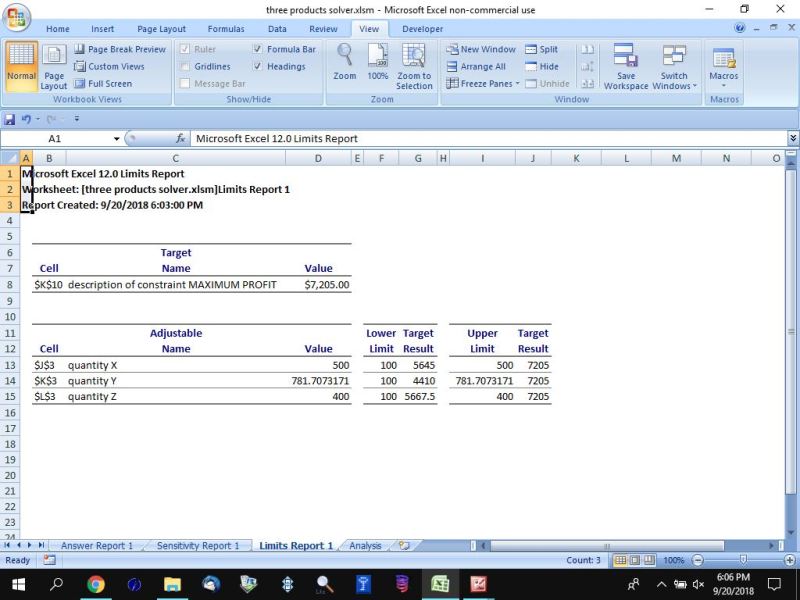Image resolution: width=800 pixels, height=600 pixels.
Task: Select column D header
Action: [318, 158]
